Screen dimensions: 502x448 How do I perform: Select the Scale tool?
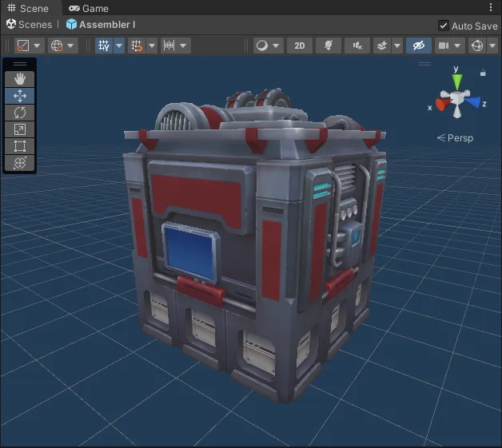pyautogui.click(x=19, y=129)
